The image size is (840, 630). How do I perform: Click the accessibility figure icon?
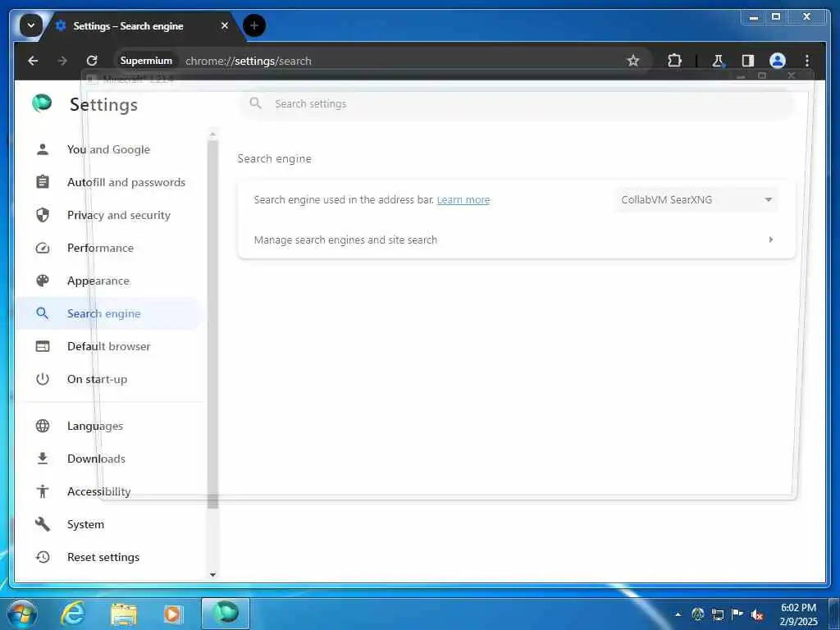tap(43, 491)
